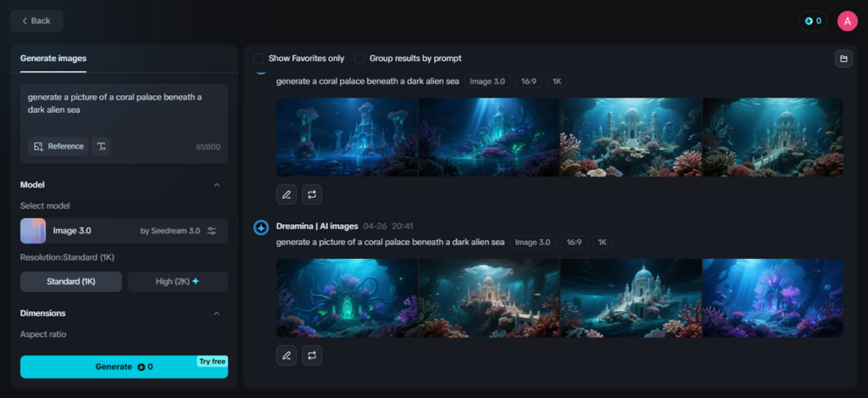Click the Generate button
Viewport: 868px width, 398px height.
coord(124,367)
